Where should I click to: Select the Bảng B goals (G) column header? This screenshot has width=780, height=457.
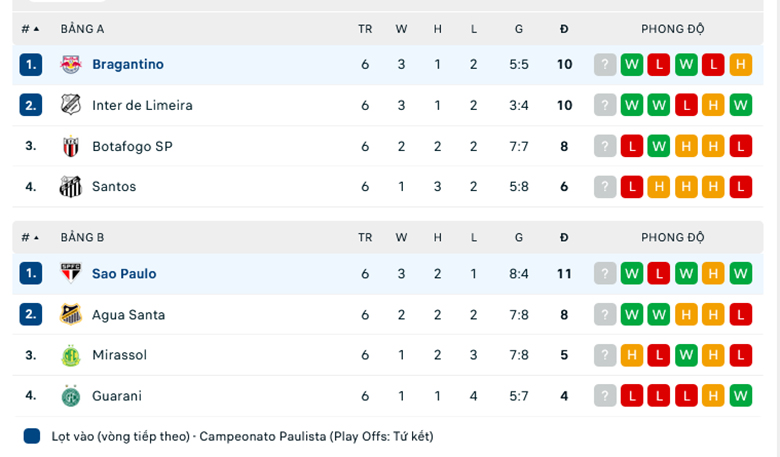518,238
